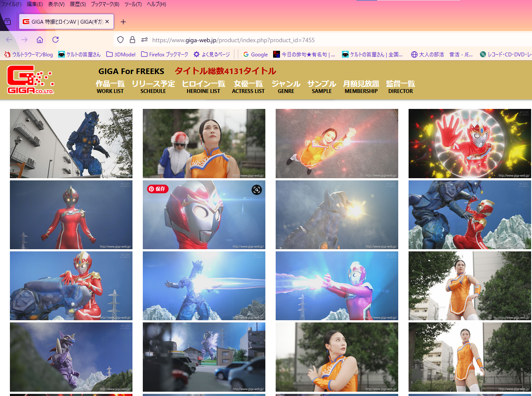Click the back arrow navigation icon
The width and height of the screenshot is (532, 396).
(x=9, y=40)
